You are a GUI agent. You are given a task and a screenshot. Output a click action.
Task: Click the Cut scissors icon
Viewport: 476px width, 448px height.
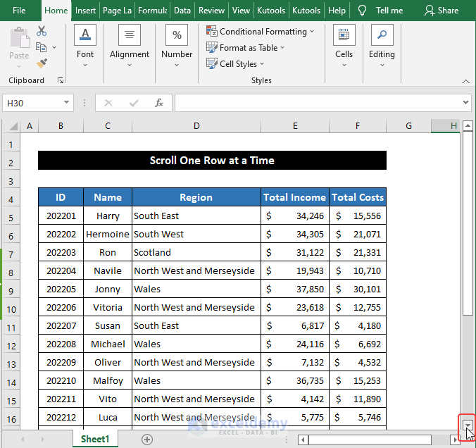click(x=42, y=31)
